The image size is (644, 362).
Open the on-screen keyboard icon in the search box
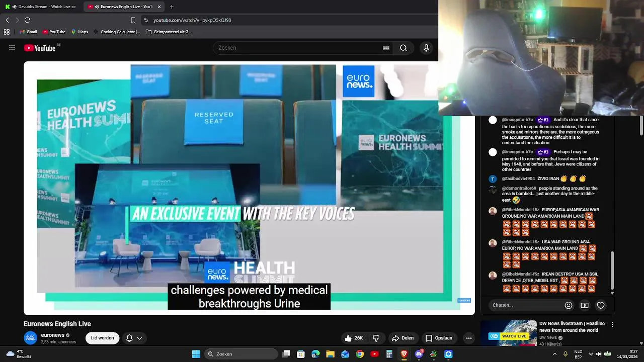pos(386,48)
